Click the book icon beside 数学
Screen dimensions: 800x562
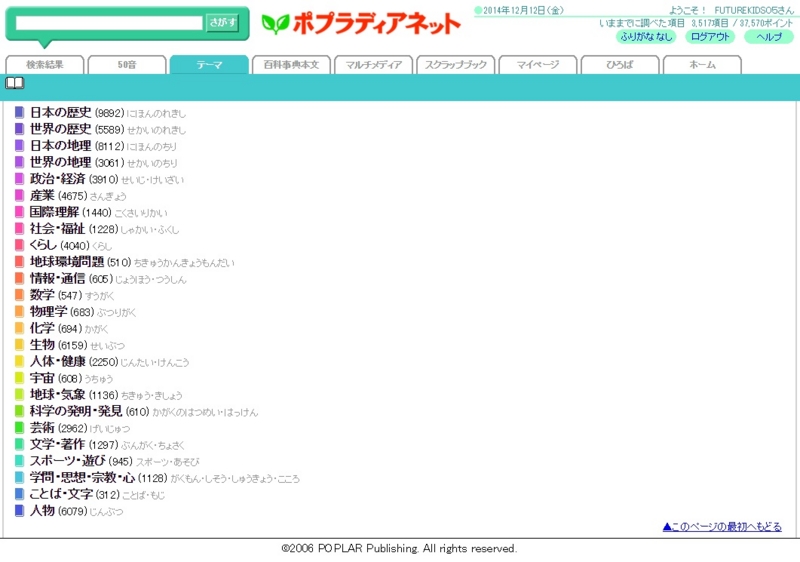click(19, 295)
